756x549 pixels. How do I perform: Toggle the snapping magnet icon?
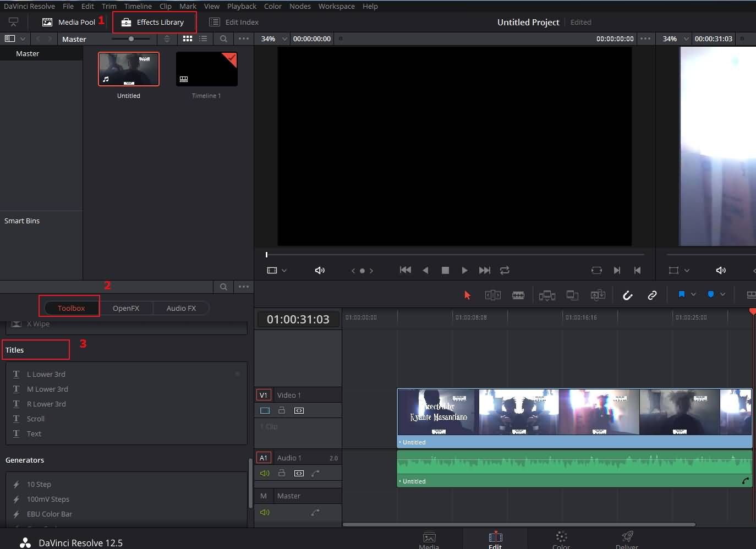tap(627, 295)
